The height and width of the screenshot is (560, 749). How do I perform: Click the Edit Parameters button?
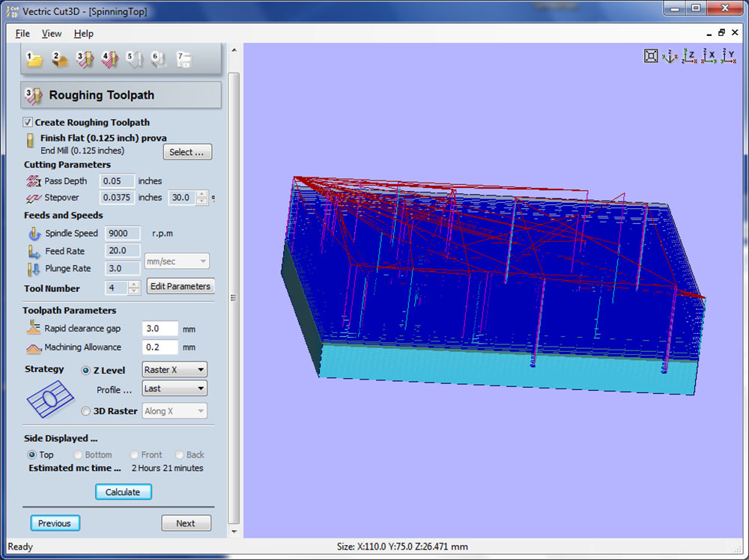[x=180, y=286]
